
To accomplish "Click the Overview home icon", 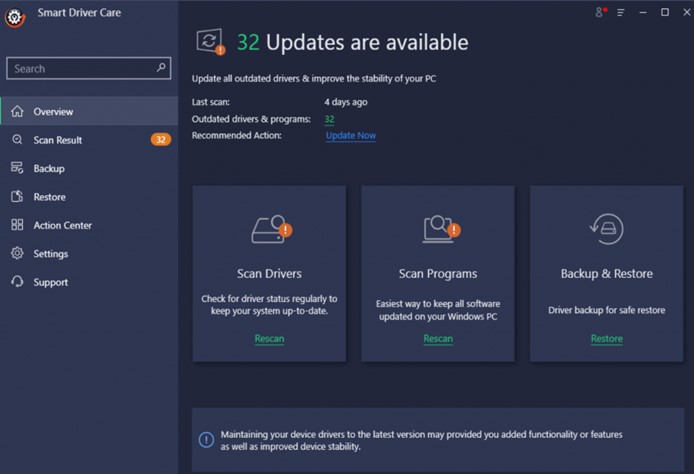I will coord(17,111).
